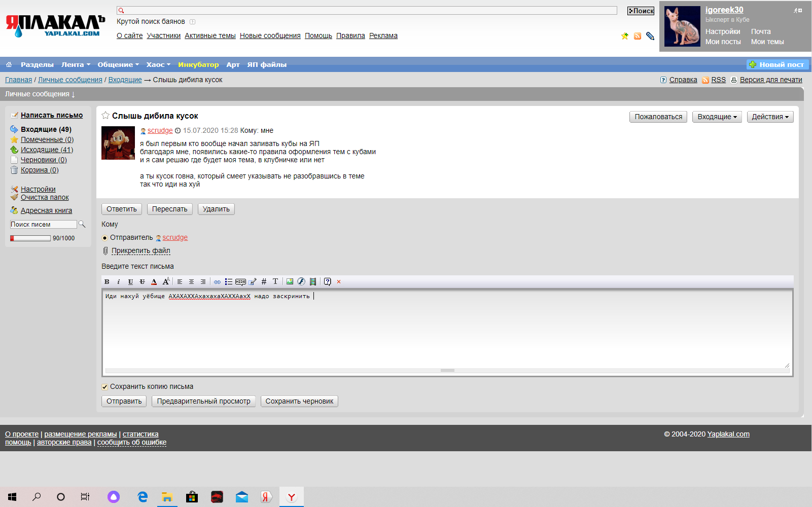The height and width of the screenshot is (507, 812).
Task: Insert a code block with the # icon
Action: point(264,282)
